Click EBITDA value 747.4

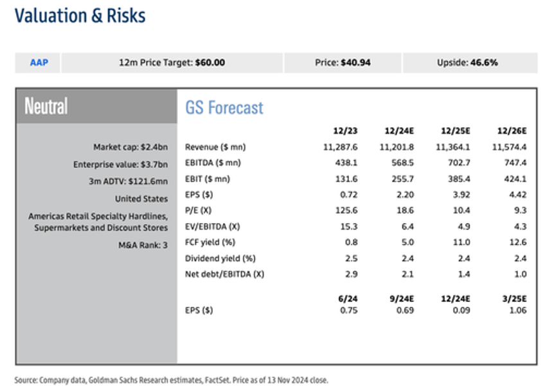[515, 163]
